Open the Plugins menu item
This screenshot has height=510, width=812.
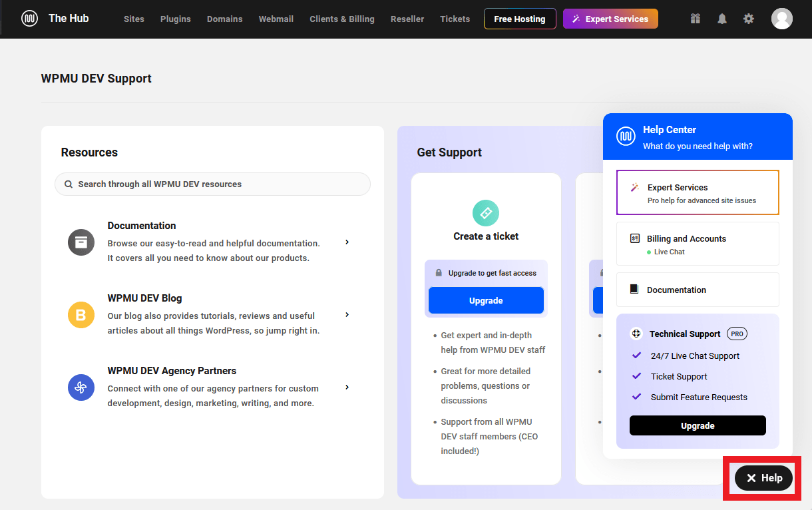tap(176, 19)
